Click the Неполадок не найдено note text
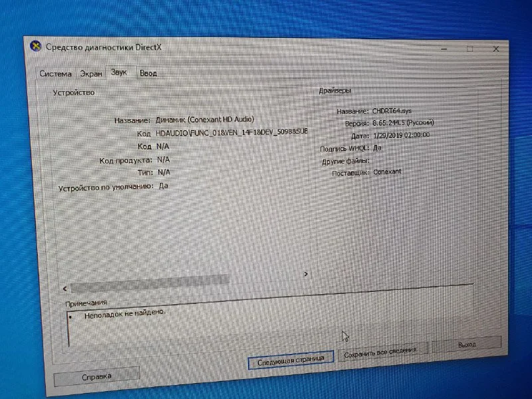Viewport: 532px width, 399px height. point(124,315)
